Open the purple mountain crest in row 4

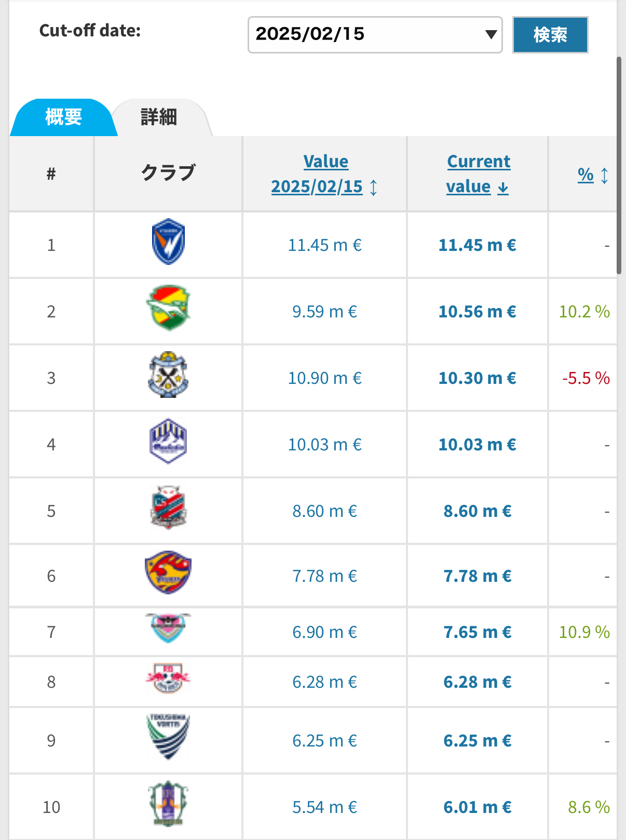(x=168, y=441)
